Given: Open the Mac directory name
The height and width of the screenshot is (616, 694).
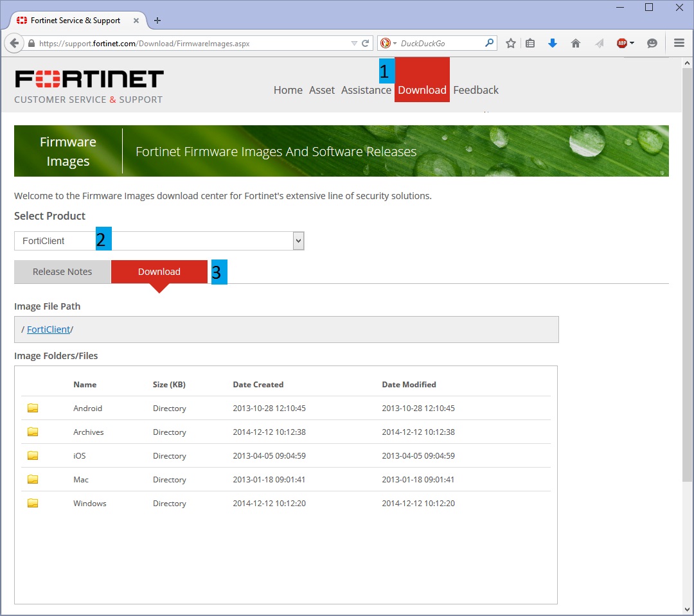Looking at the screenshot, I should coord(81,480).
